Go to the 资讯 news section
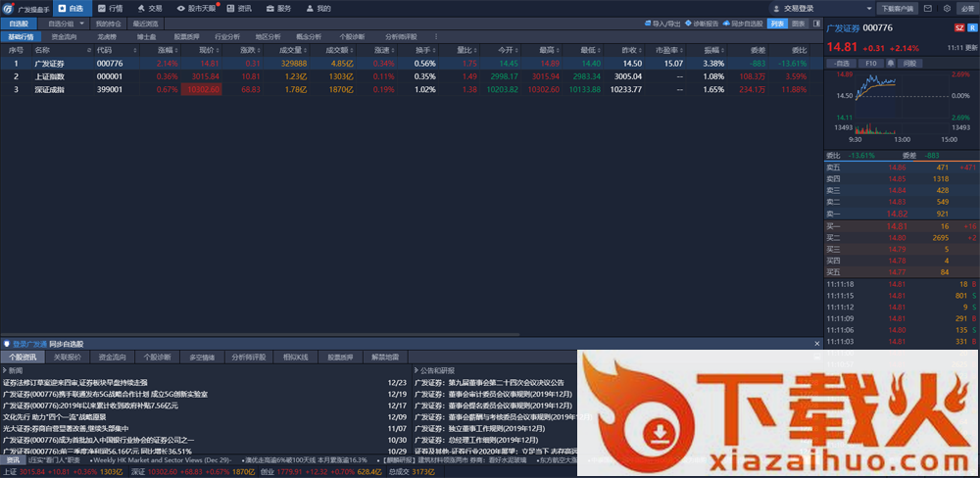This screenshot has height=478, width=980. [x=240, y=9]
